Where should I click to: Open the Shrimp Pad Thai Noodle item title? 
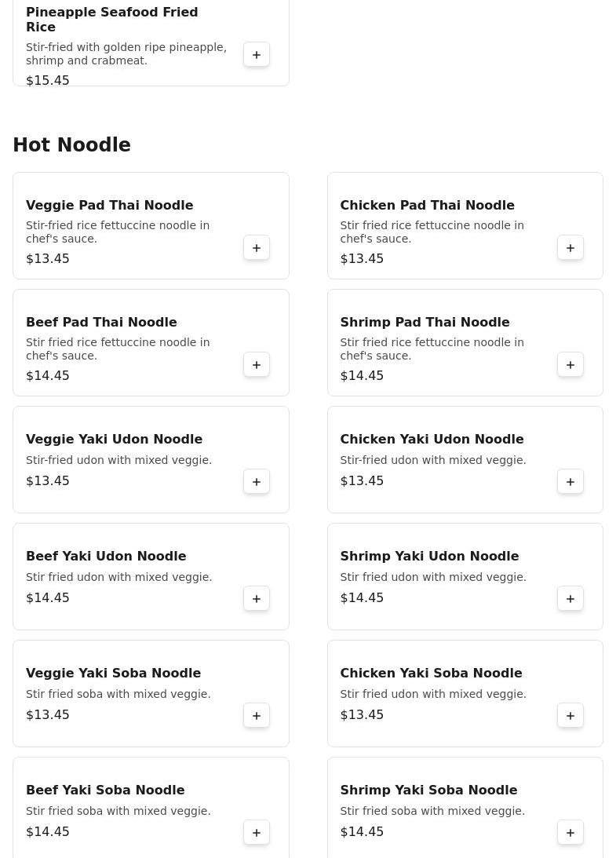(x=425, y=323)
